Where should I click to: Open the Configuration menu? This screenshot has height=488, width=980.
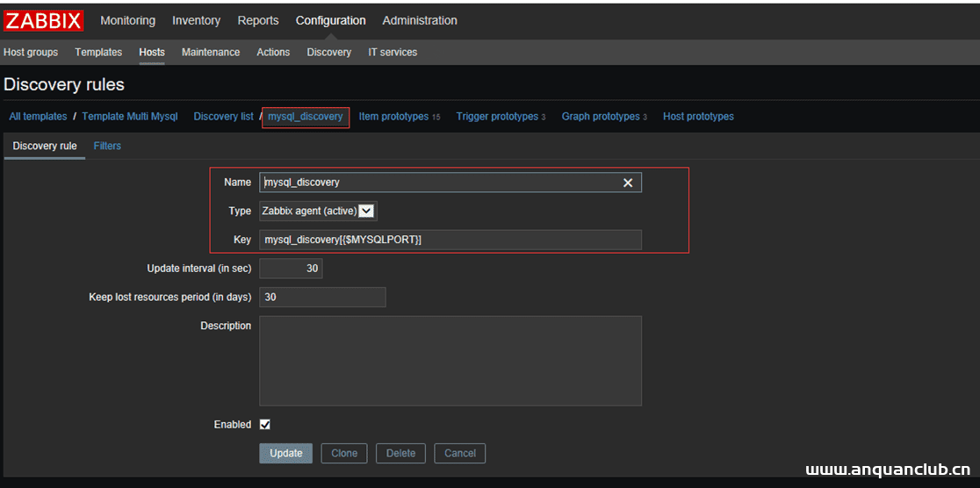[331, 20]
